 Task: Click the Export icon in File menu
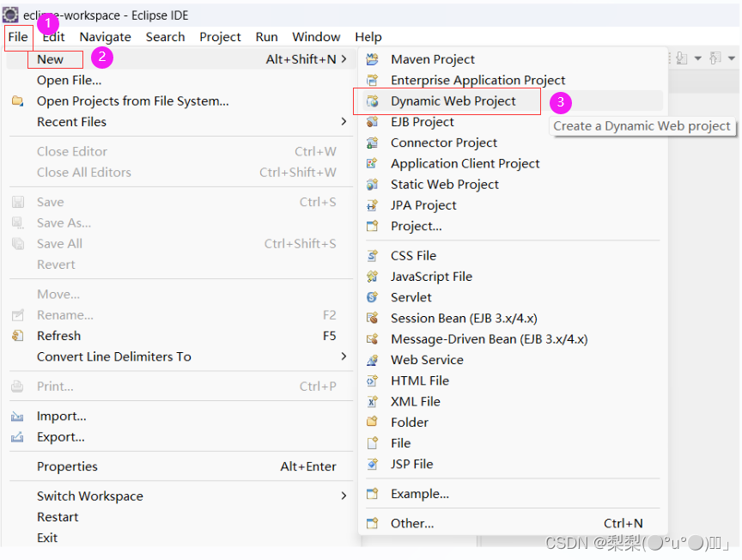coord(17,437)
